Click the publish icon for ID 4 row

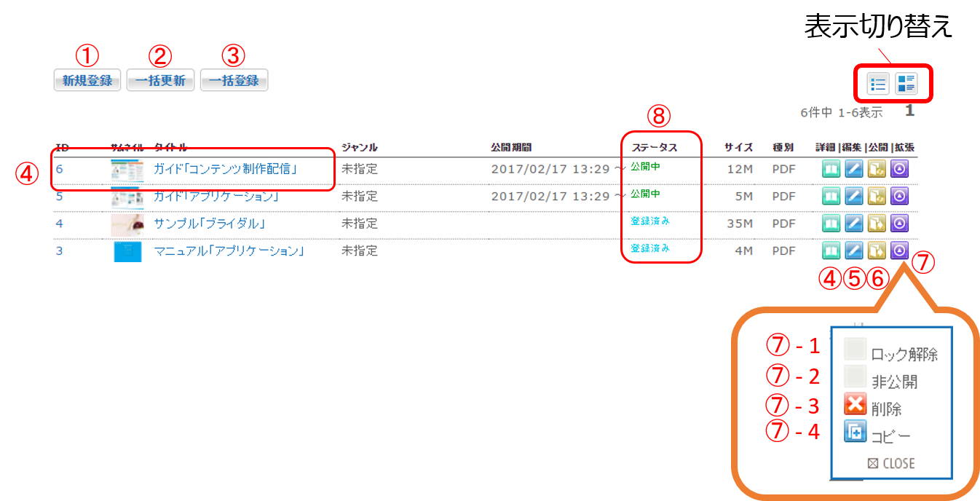click(877, 224)
